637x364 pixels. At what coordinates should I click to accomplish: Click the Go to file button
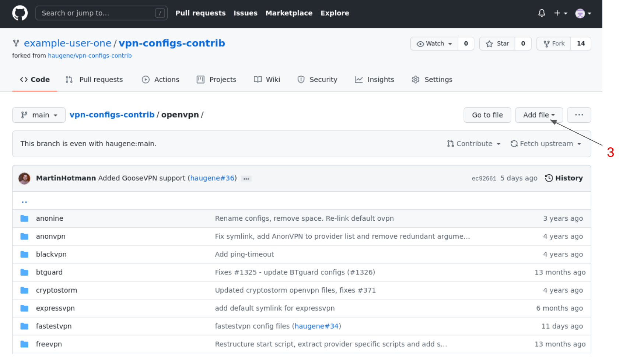(487, 115)
